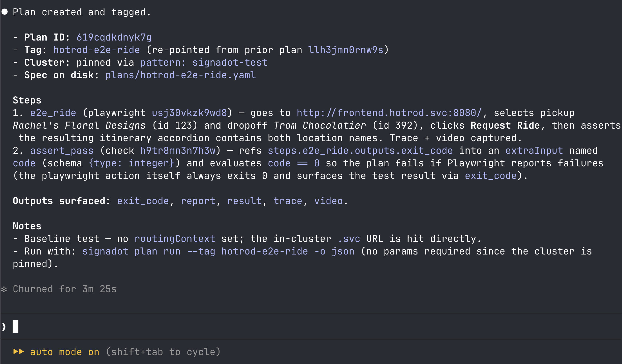Click the routingContext keyword in Notes
The width and height of the screenshot is (622, 364).
[x=175, y=239]
